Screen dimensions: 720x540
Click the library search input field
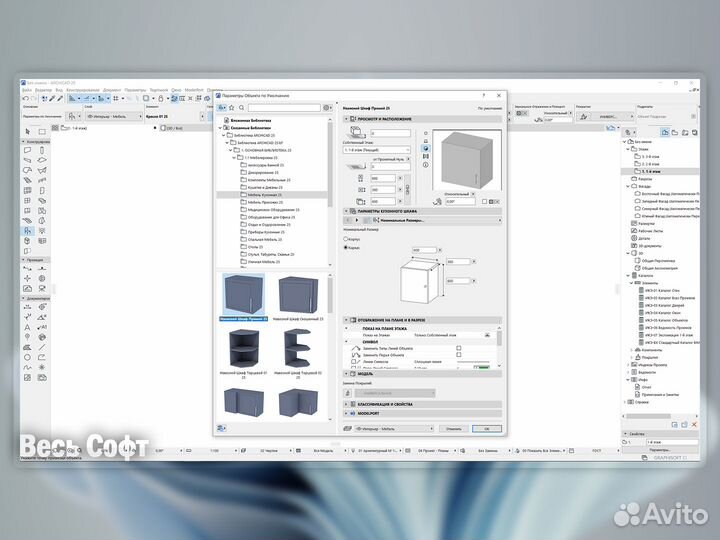click(x=284, y=107)
